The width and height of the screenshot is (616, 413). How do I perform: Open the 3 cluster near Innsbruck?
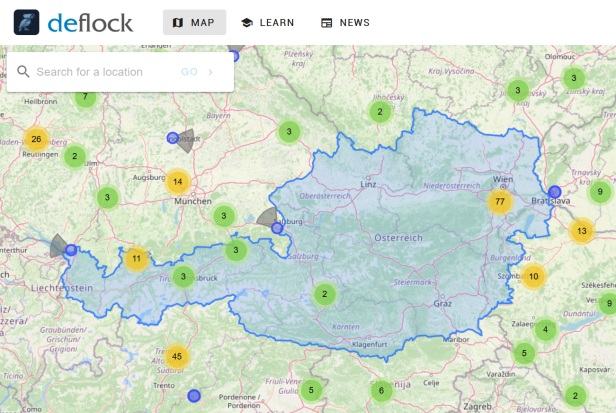(183, 277)
